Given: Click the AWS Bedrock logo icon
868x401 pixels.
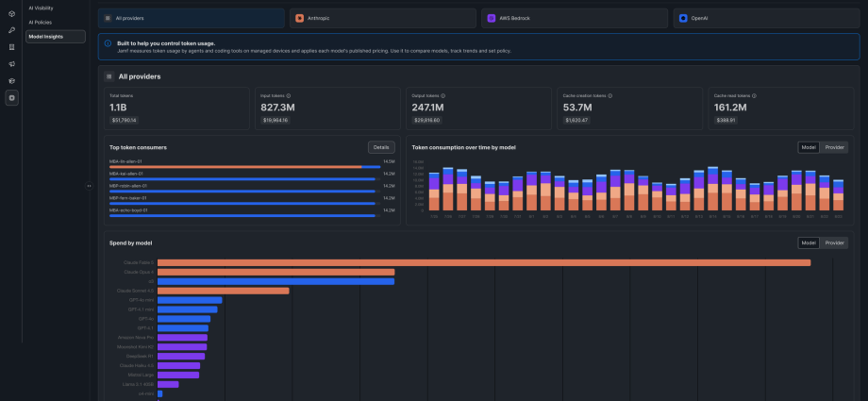Looking at the screenshot, I should (491, 18).
